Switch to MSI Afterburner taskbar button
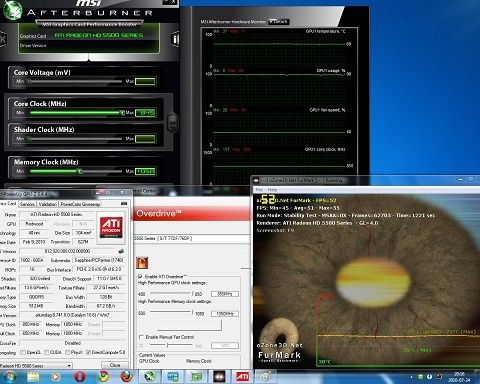The height and width of the screenshot is (384, 480). 150,377
